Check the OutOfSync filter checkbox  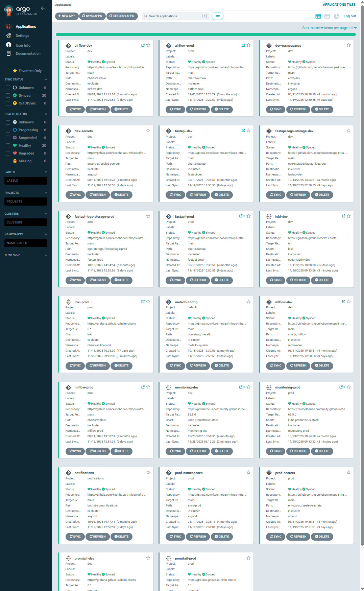(x=8, y=103)
